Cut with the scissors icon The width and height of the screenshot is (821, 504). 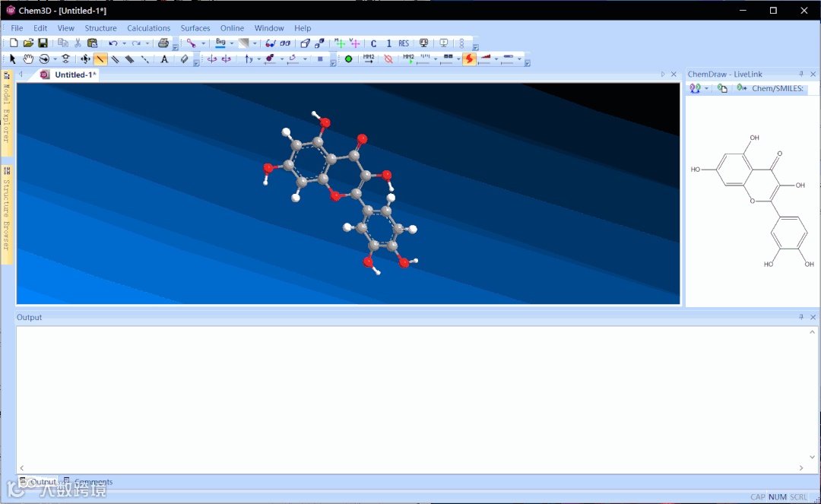click(78, 43)
